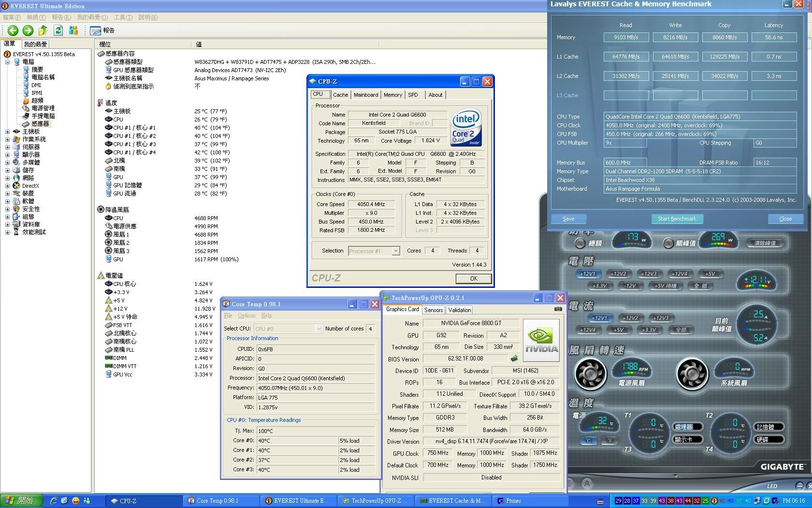This screenshot has width=812, height=508.
Task: Open the 檔案 File menu
Action: 12,17
